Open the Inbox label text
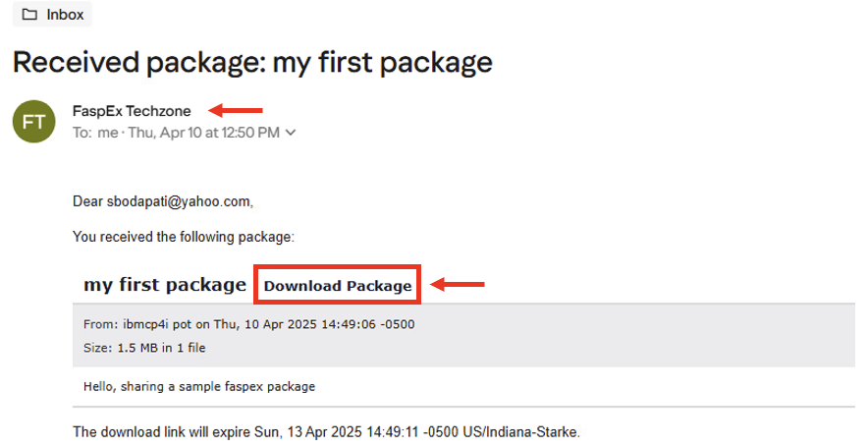Screen dimensions: 868x447 coord(65,15)
